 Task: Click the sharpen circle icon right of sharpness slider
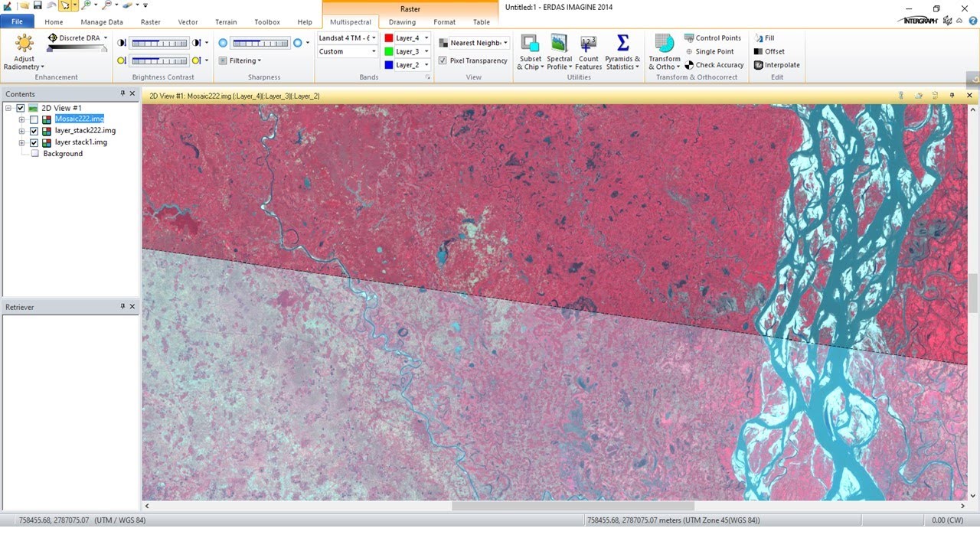coord(298,43)
